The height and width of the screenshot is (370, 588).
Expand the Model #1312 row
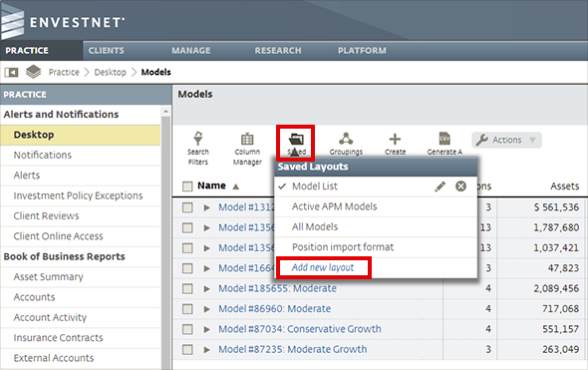pos(206,207)
